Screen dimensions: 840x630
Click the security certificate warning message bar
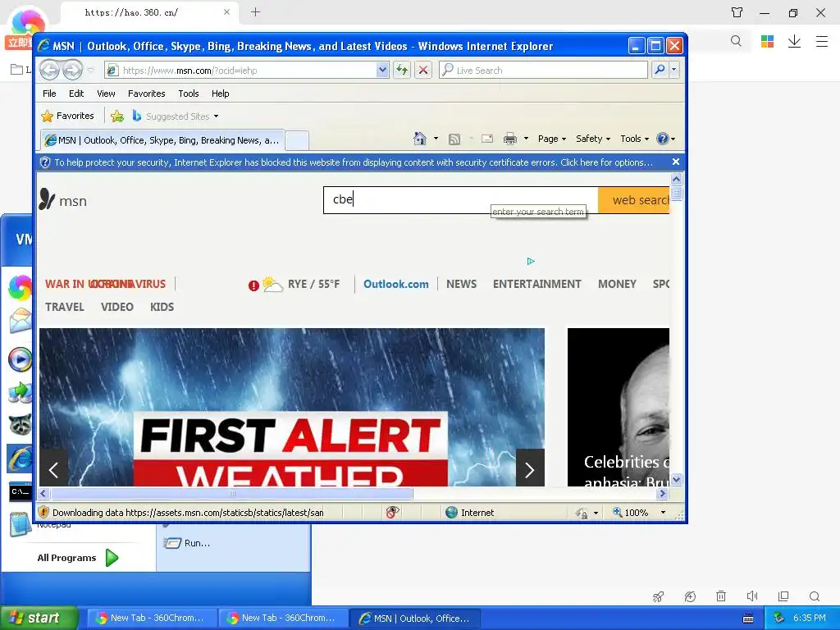[354, 162]
